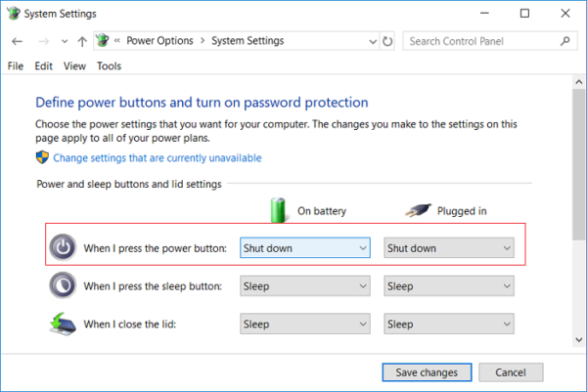
Task: Click the Cancel button
Action: click(x=511, y=372)
